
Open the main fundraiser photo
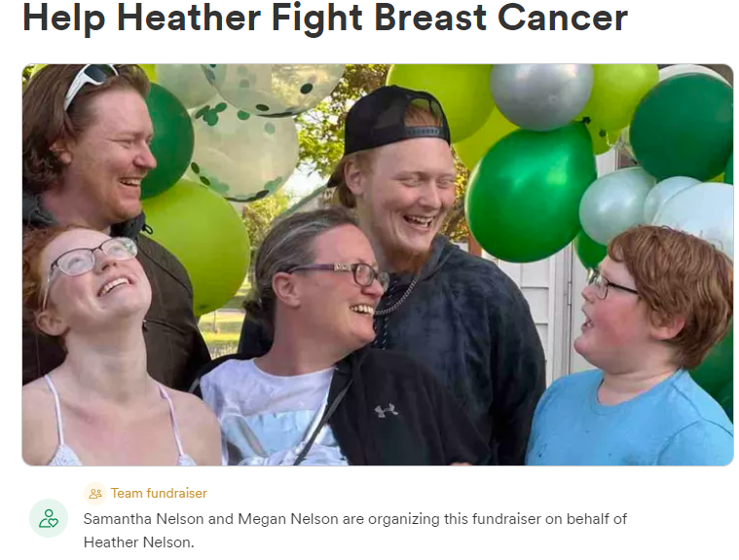point(378,265)
